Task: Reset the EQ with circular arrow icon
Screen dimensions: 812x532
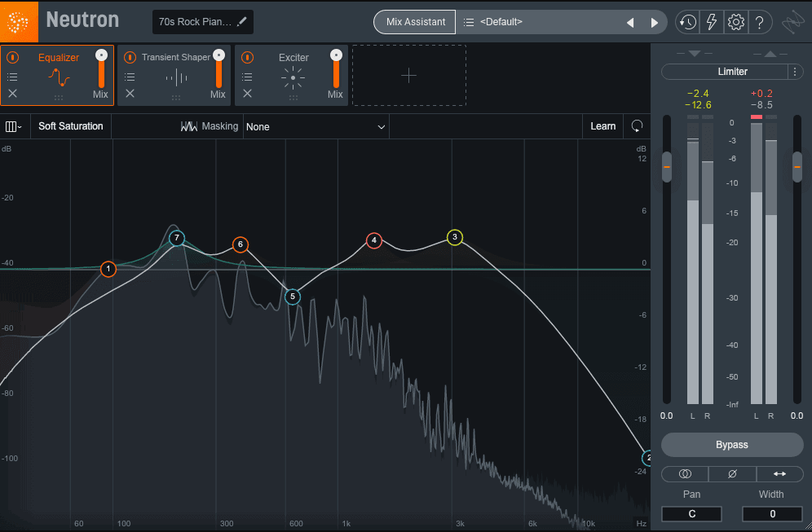Action: pyautogui.click(x=637, y=126)
